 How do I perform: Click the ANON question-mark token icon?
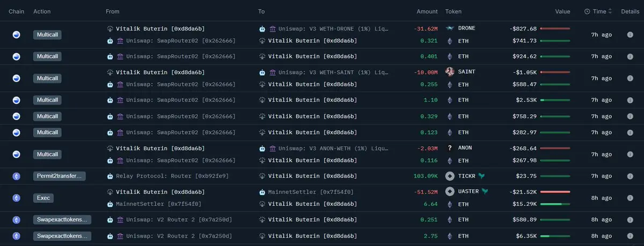click(450, 148)
